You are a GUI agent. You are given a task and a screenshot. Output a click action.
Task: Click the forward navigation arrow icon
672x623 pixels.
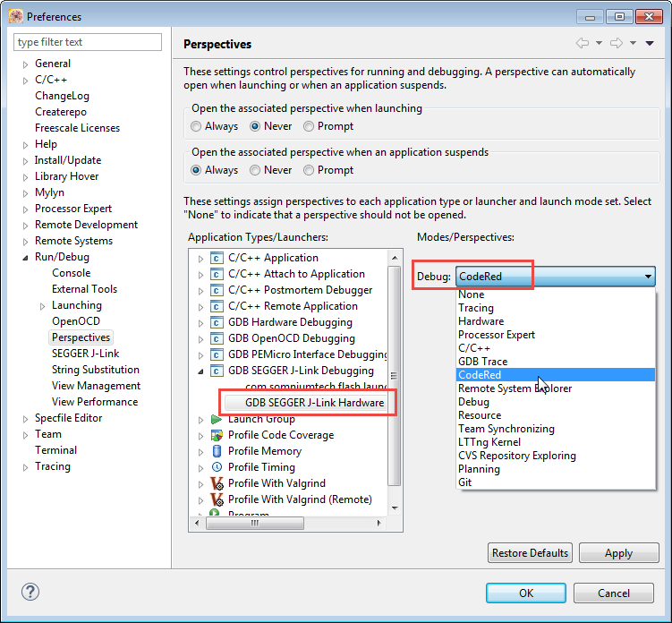(x=616, y=43)
